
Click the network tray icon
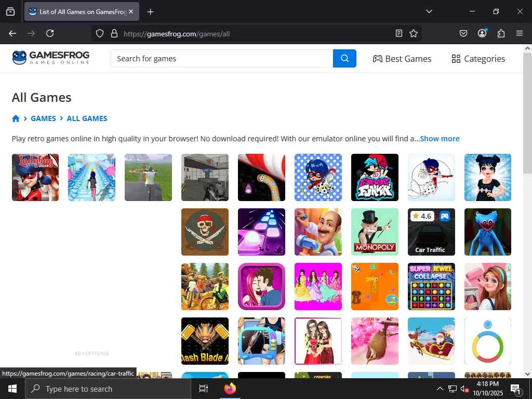[453, 389]
